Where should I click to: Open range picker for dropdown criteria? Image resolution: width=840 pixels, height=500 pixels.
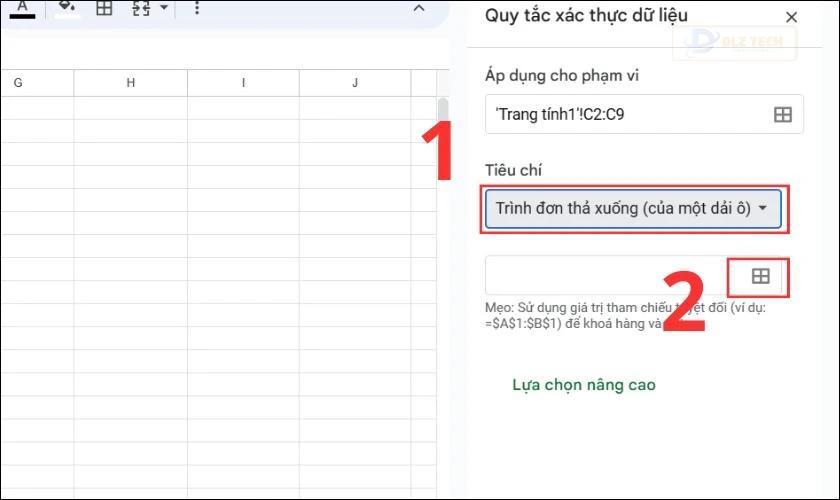point(760,277)
